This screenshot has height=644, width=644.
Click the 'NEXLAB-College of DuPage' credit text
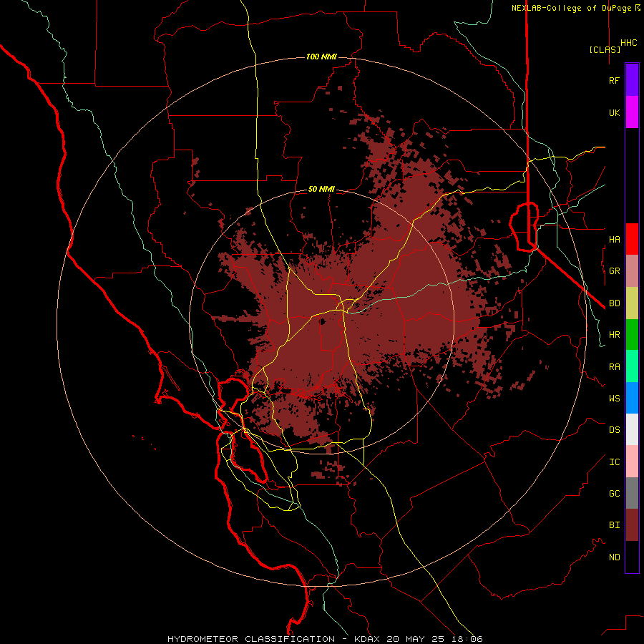point(571,8)
